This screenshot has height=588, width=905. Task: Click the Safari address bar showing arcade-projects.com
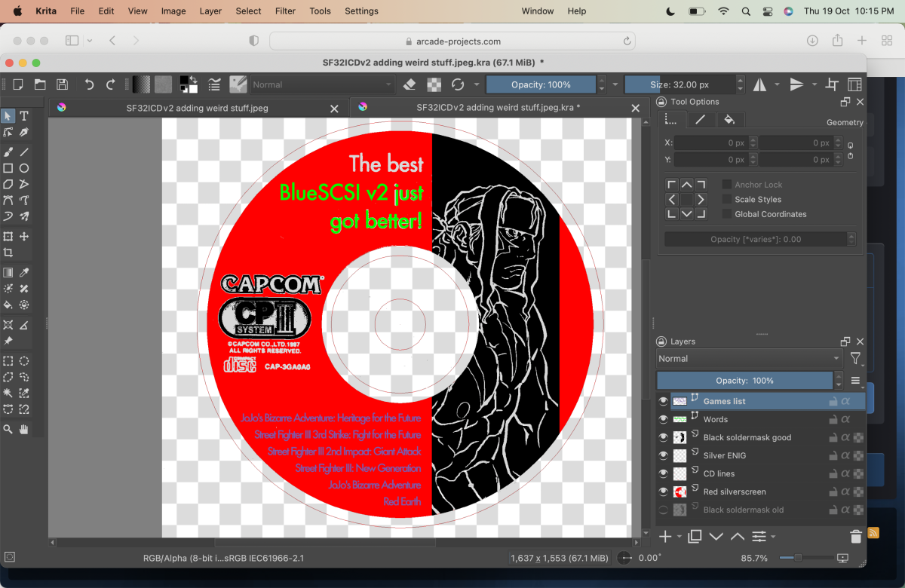(452, 41)
